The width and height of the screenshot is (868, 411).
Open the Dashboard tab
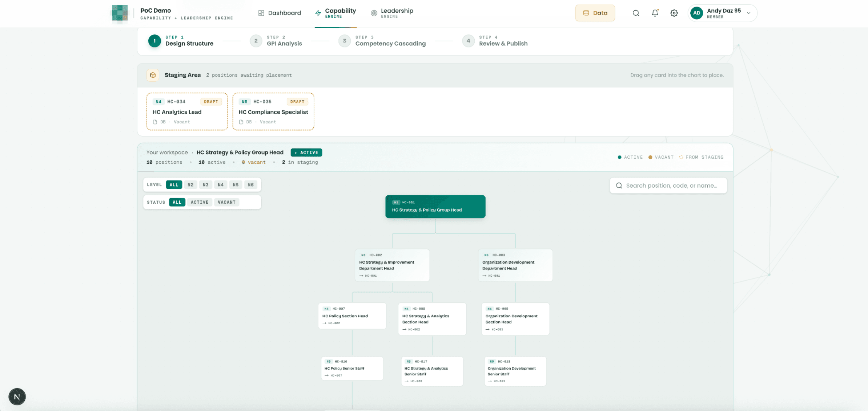click(280, 13)
